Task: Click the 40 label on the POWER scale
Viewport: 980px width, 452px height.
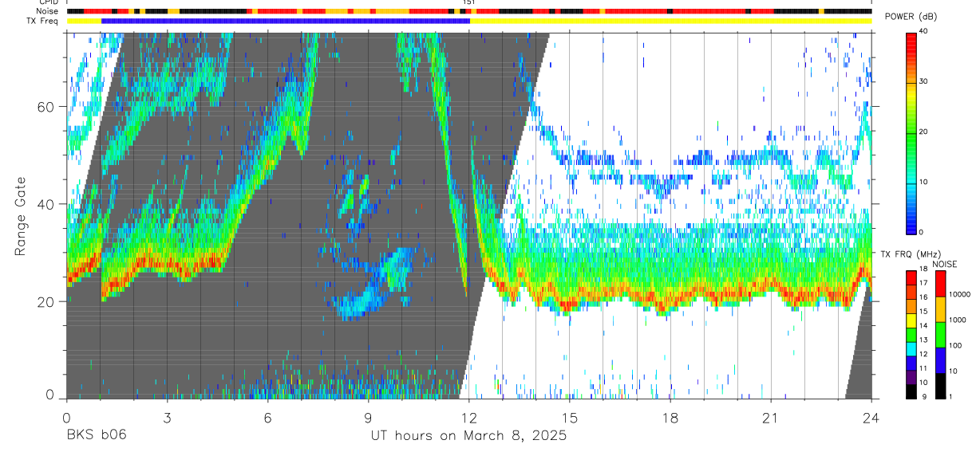Action: point(924,31)
